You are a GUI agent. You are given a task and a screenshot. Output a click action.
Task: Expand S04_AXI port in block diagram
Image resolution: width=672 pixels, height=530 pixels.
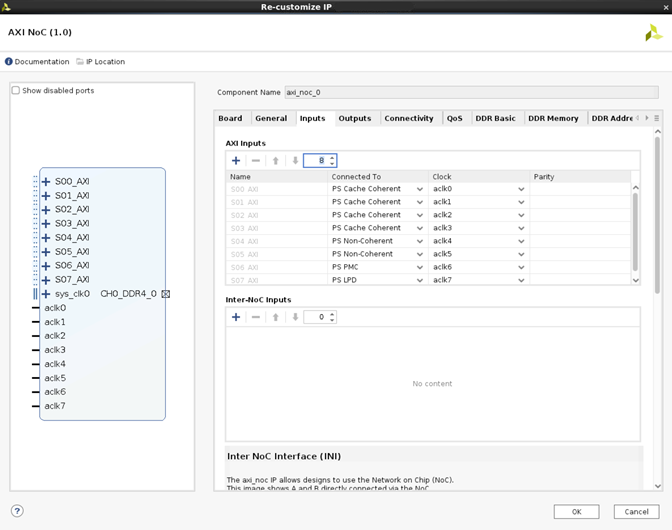point(46,238)
